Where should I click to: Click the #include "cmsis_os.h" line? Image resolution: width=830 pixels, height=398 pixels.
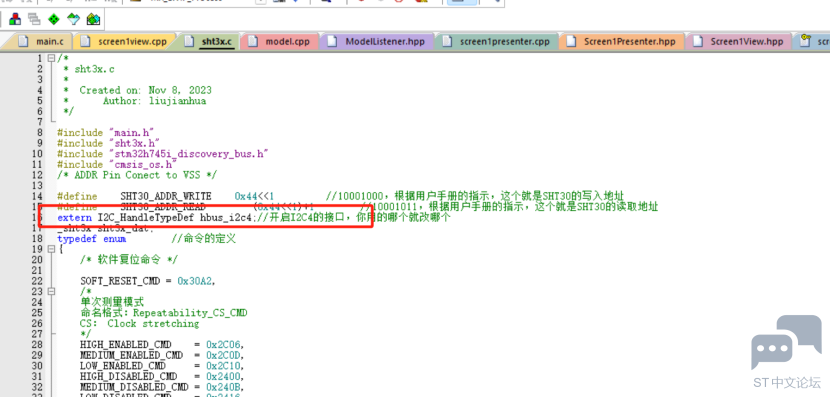(x=116, y=165)
